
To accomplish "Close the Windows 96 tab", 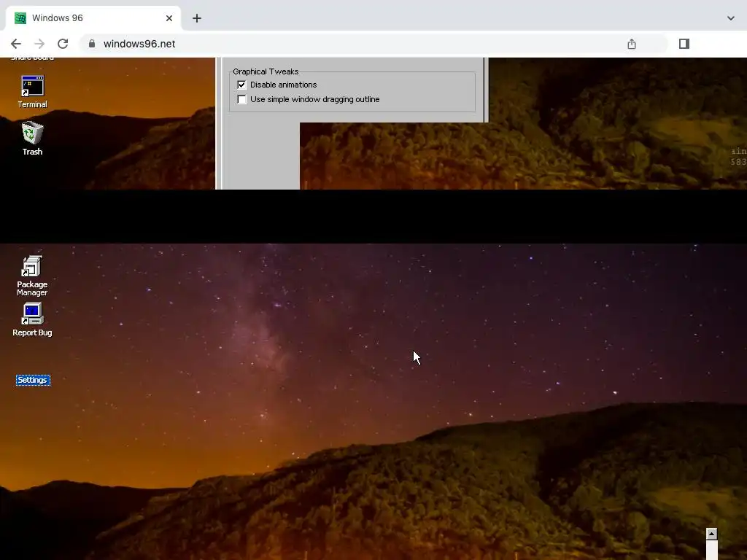I will point(169,18).
